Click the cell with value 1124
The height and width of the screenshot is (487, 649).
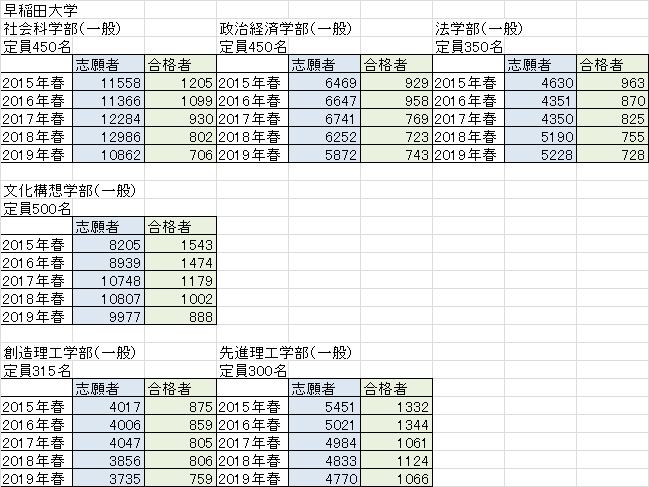[x=397, y=461]
